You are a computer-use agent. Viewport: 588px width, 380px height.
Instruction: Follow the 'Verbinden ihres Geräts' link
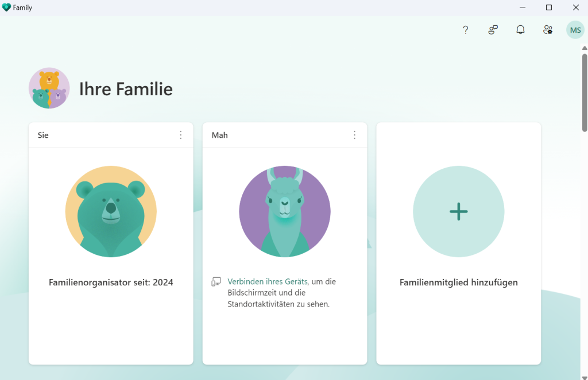[268, 282]
